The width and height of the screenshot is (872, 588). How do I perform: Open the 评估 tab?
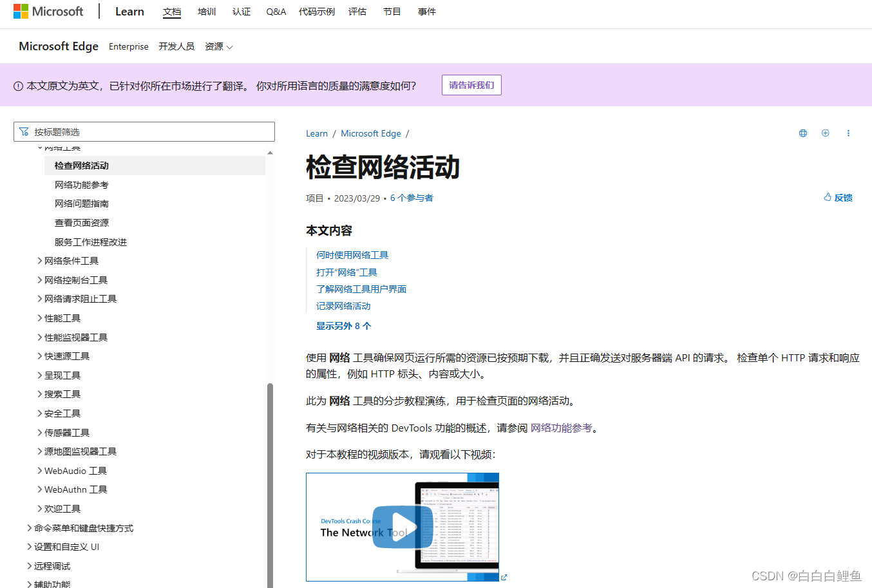[x=357, y=12]
